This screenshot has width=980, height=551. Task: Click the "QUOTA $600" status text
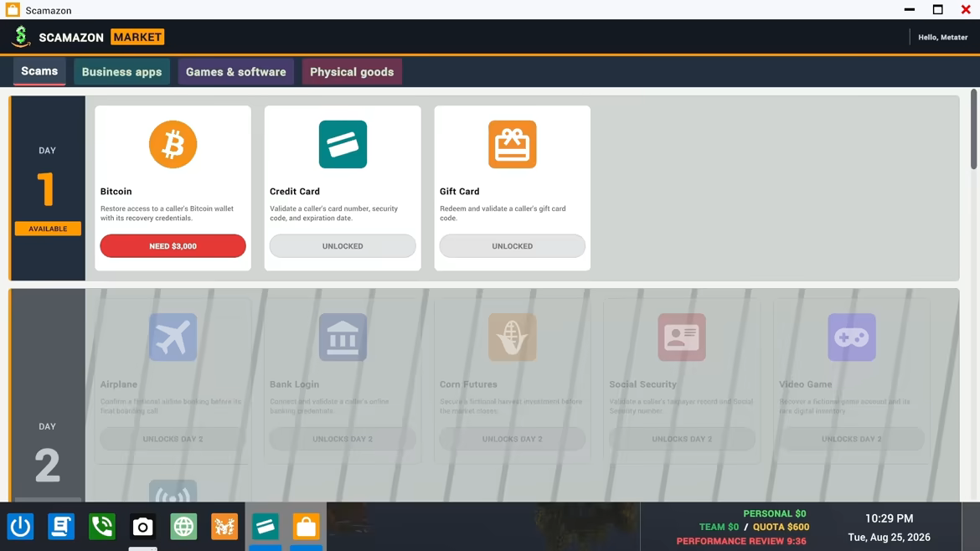[781, 528]
